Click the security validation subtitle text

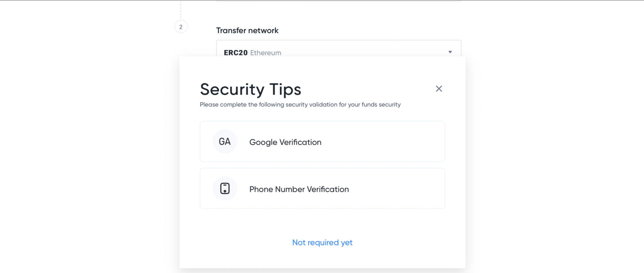coord(300,105)
